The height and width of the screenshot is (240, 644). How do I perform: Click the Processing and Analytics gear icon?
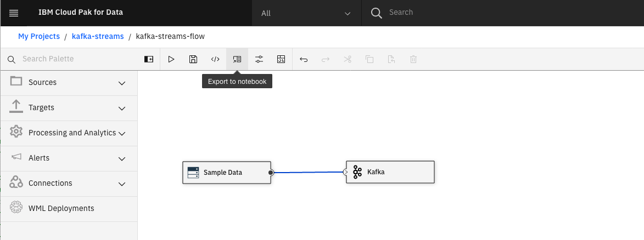tap(16, 132)
